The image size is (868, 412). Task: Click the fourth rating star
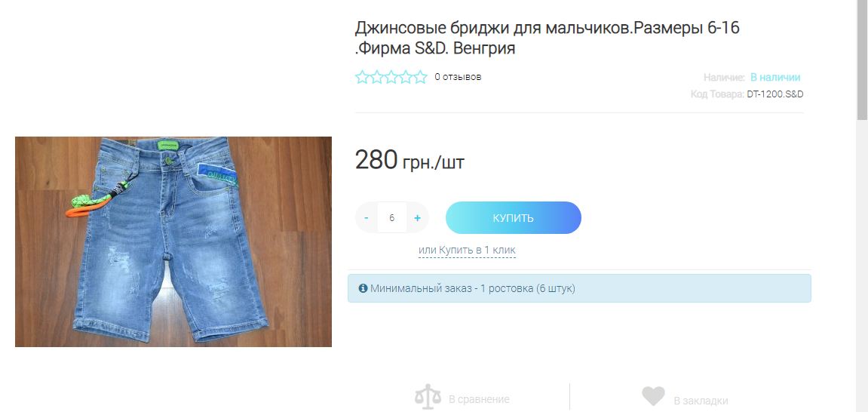pos(406,77)
